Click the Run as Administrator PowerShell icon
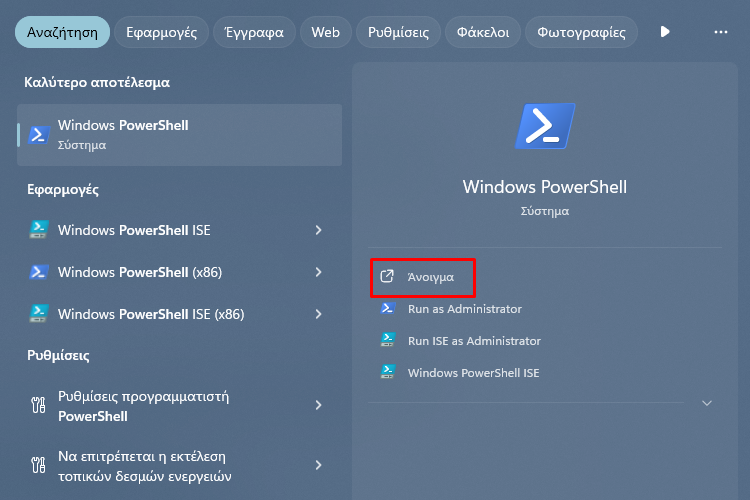 tap(388, 309)
